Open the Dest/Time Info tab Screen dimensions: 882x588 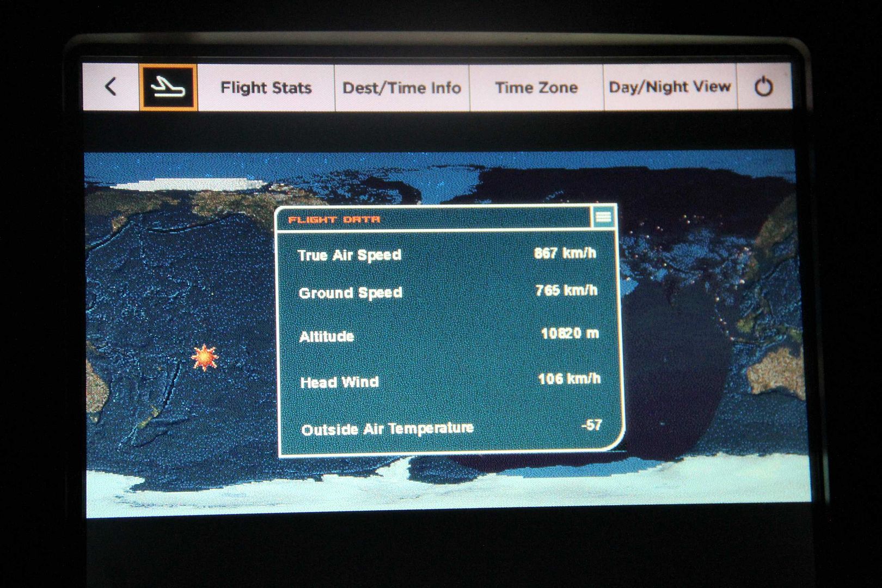click(402, 88)
